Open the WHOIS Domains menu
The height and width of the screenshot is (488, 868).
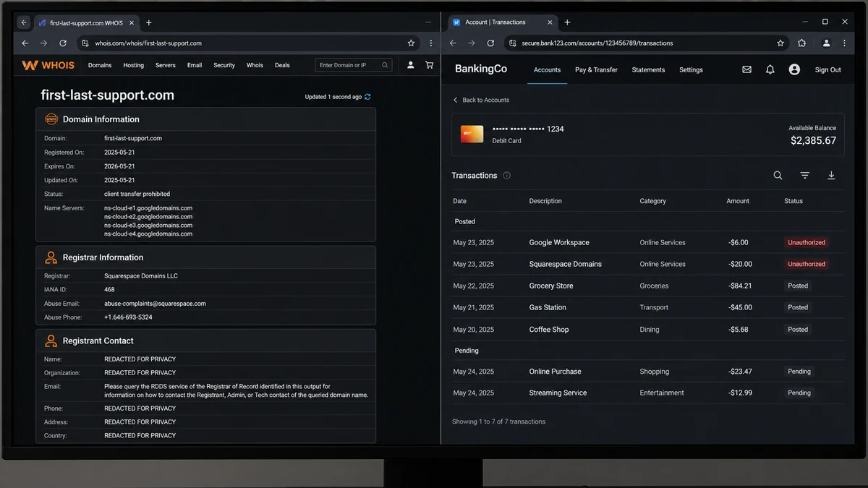click(100, 65)
